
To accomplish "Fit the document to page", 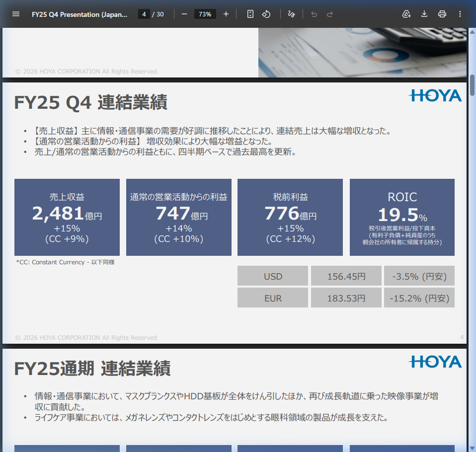I will (250, 14).
